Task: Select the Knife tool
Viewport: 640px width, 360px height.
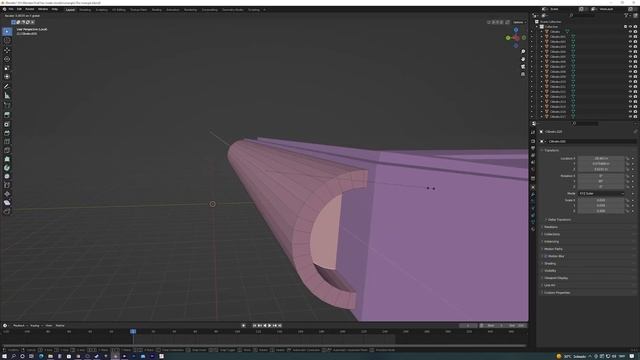Action: [x=7, y=151]
